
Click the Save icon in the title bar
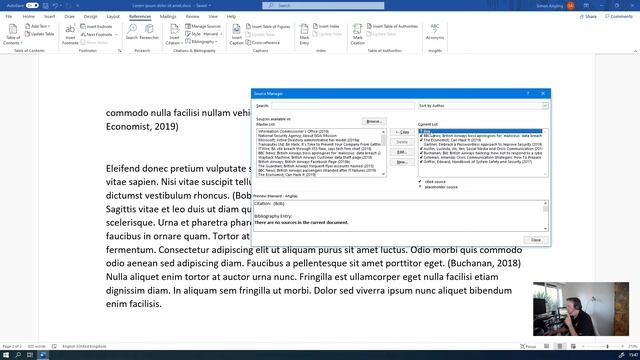click(x=46, y=6)
